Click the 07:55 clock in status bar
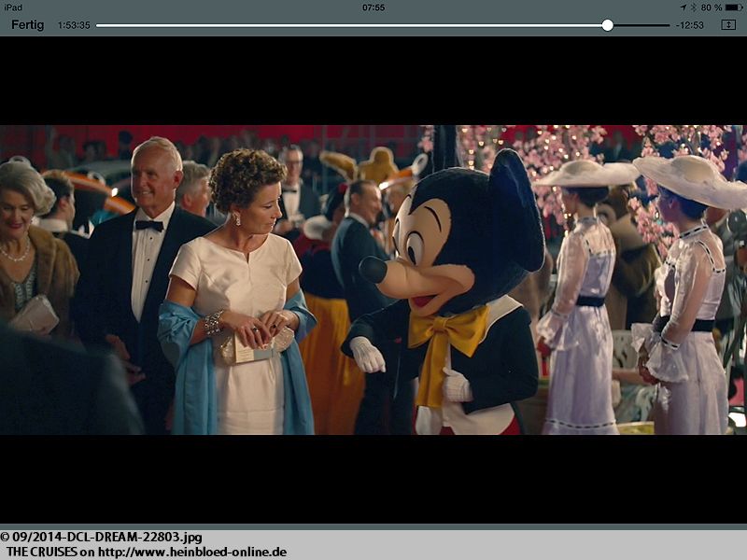Image resolution: width=747 pixels, height=560 pixels. pyautogui.click(x=373, y=7)
